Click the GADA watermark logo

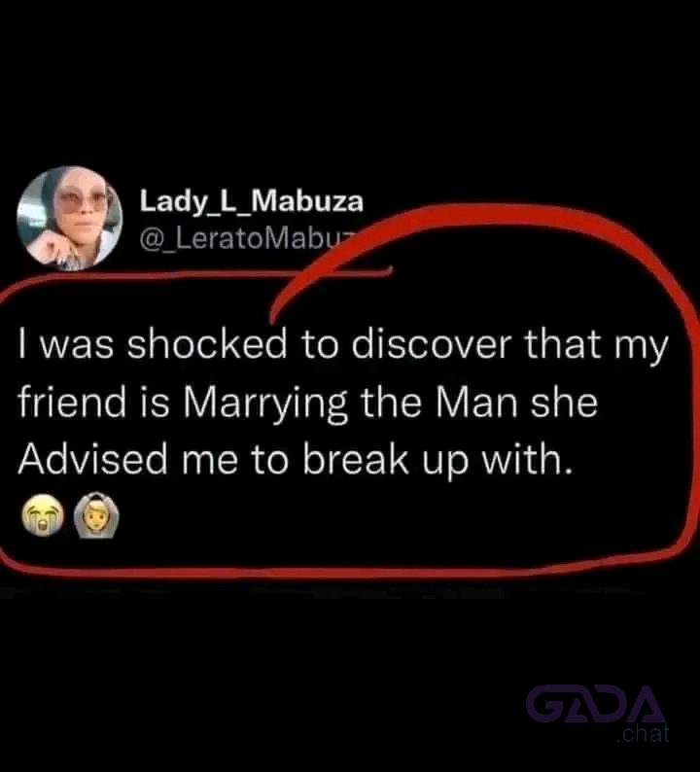coord(595,704)
